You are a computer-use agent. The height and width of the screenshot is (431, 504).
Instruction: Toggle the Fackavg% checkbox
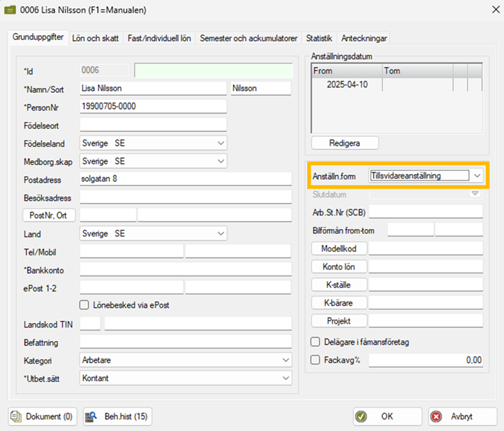coord(315,360)
